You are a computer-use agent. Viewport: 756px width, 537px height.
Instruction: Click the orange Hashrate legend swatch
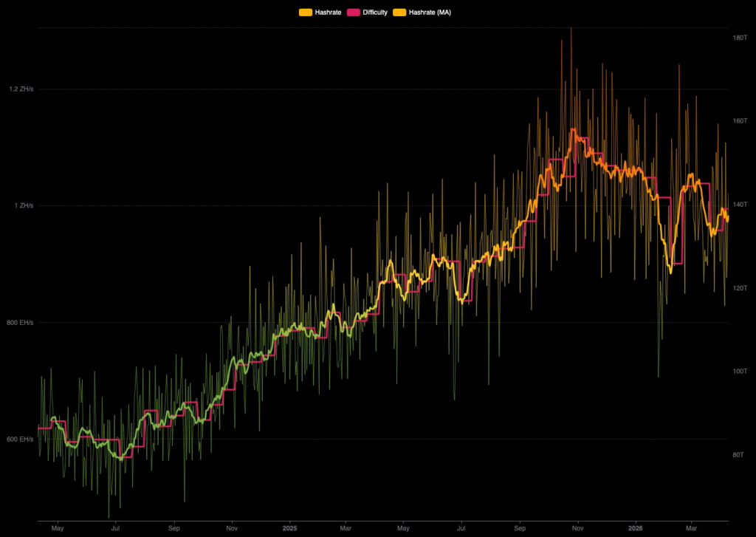305,13
